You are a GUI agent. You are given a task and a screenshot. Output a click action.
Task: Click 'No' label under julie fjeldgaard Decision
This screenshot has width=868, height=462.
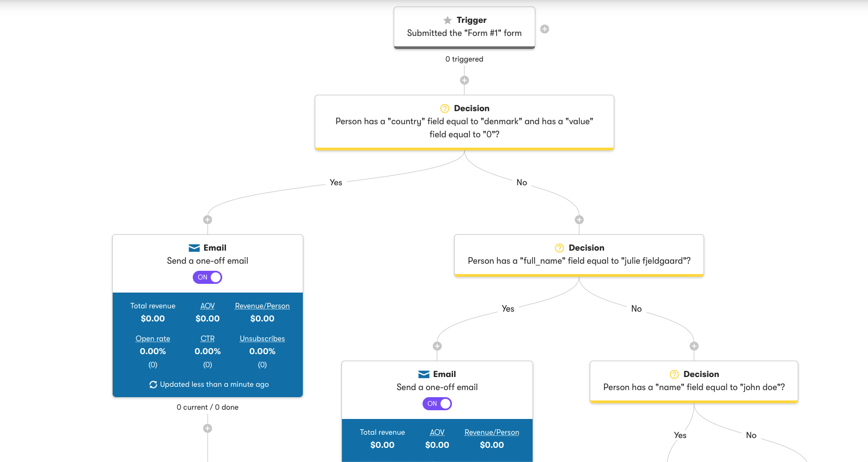(x=637, y=309)
